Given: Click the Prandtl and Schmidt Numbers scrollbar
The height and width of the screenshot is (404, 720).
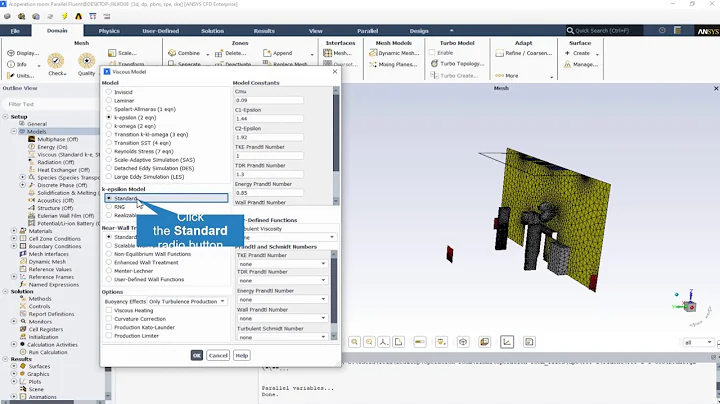Looking at the screenshot, I should click(x=334, y=295).
